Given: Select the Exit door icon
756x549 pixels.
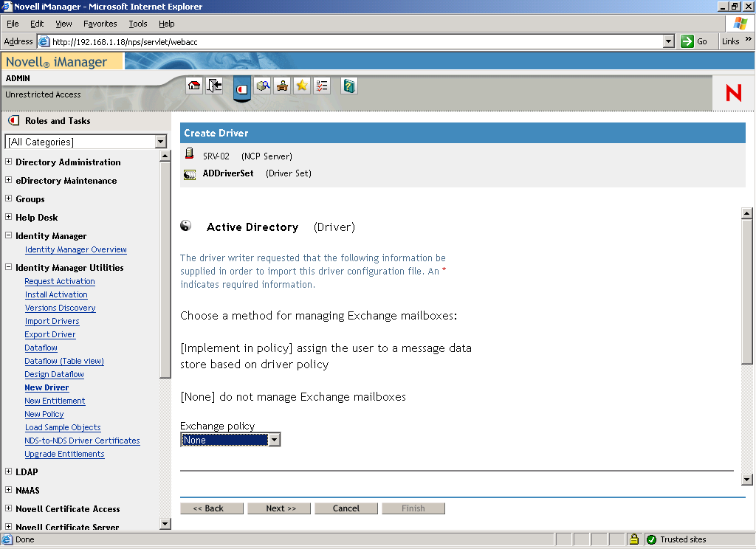Looking at the screenshot, I should click(214, 86).
